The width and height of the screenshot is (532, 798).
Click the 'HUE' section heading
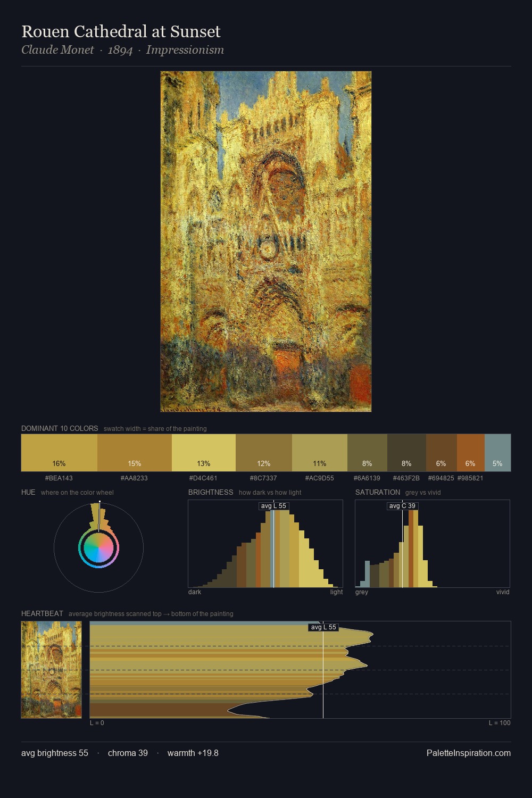(28, 492)
